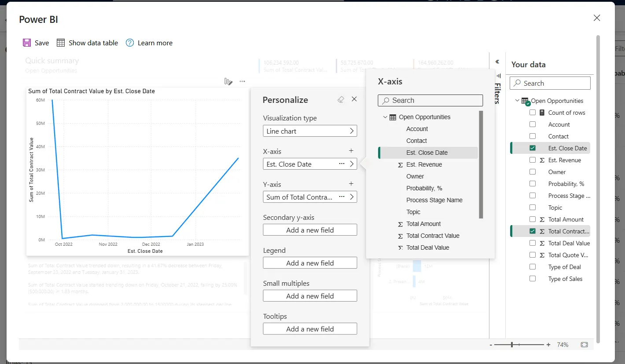Select Est. Revenue in X-axis field list

click(x=424, y=164)
